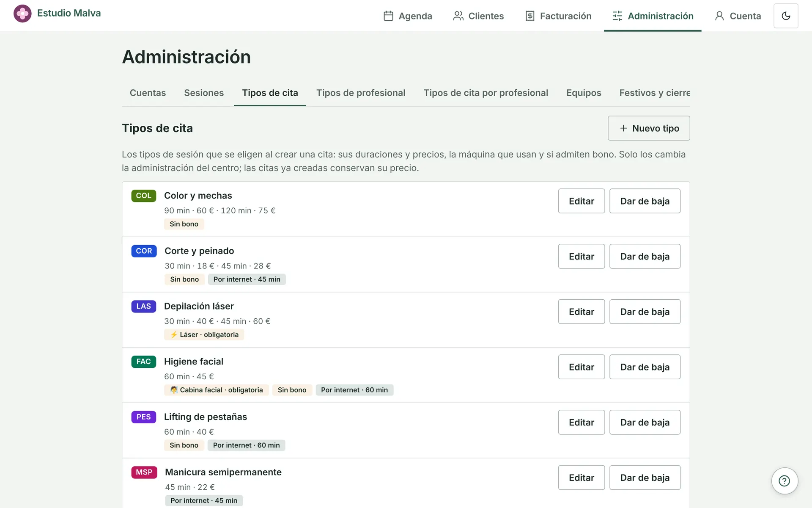This screenshot has width=812, height=508.
Task: Click the Corte y peinado title
Action: click(x=199, y=251)
